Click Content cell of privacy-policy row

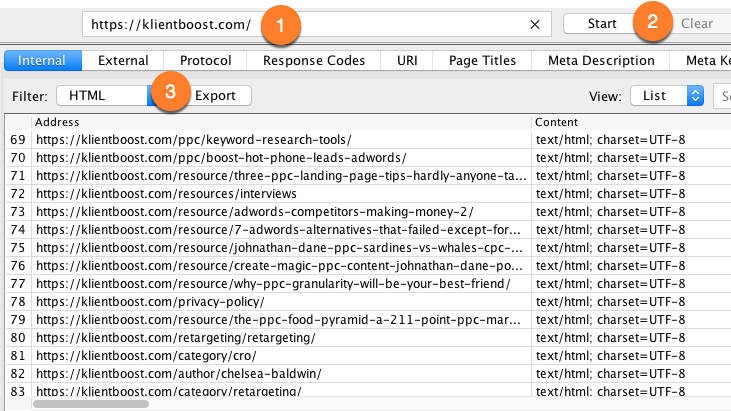631,302
